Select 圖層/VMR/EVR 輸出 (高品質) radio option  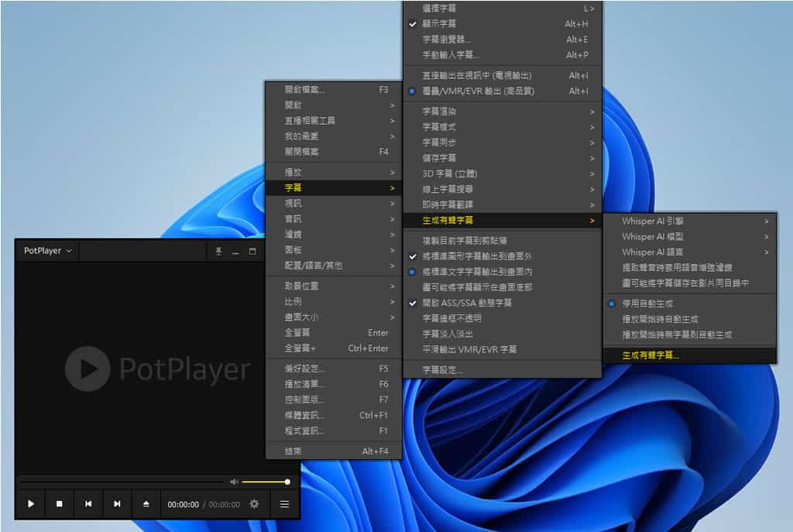502,91
